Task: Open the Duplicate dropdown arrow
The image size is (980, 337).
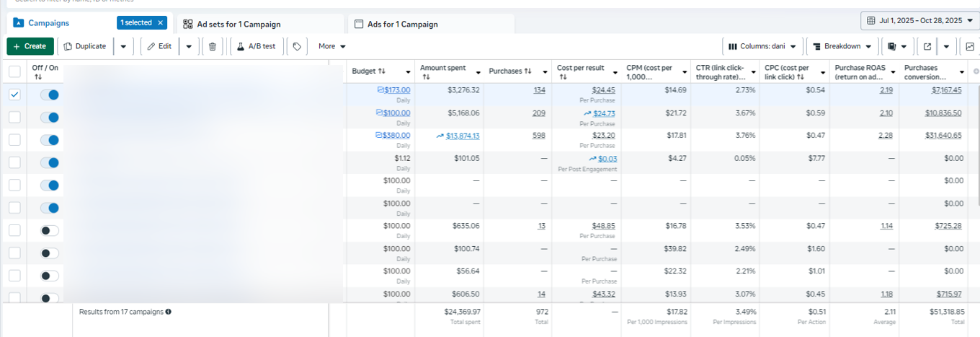Action: click(x=123, y=46)
